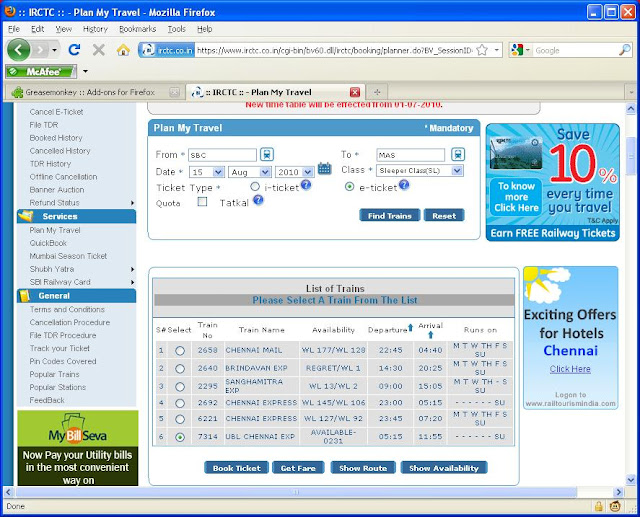Expand the Shubh Yatra submenu arrow
640x517 pixels.
tap(132, 269)
